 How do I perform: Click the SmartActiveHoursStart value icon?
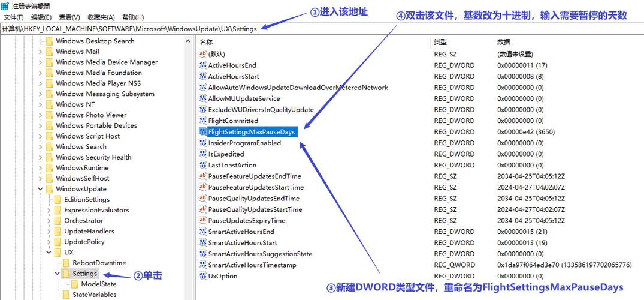202,243
